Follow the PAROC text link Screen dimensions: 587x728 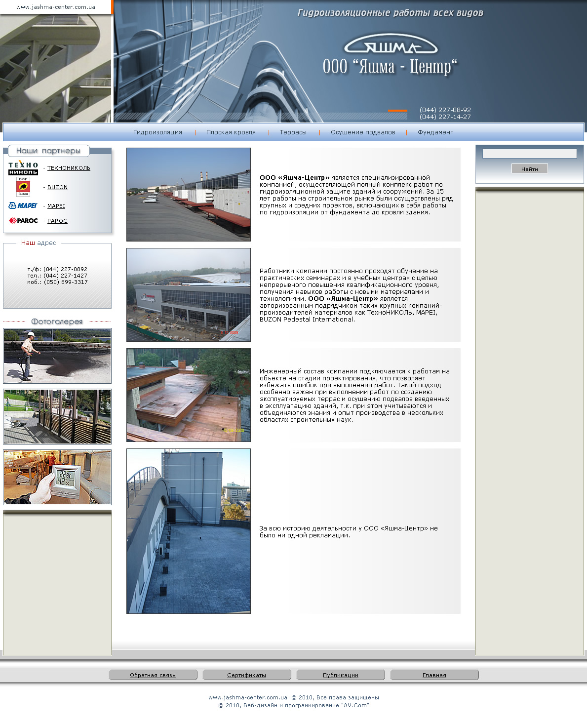(x=57, y=221)
